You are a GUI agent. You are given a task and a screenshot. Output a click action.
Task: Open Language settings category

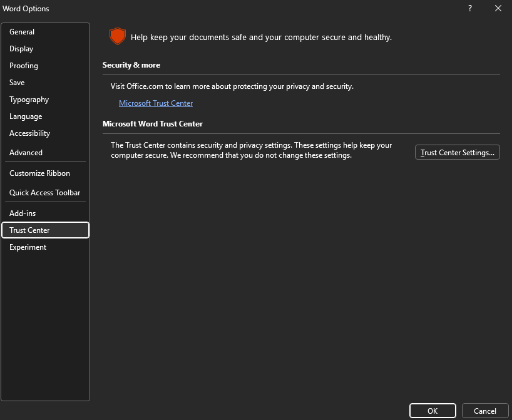point(46,116)
